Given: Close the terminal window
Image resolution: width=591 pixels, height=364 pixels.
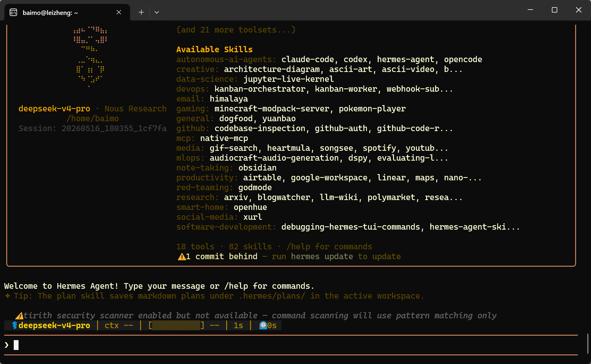Looking at the screenshot, I should (578, 10).
